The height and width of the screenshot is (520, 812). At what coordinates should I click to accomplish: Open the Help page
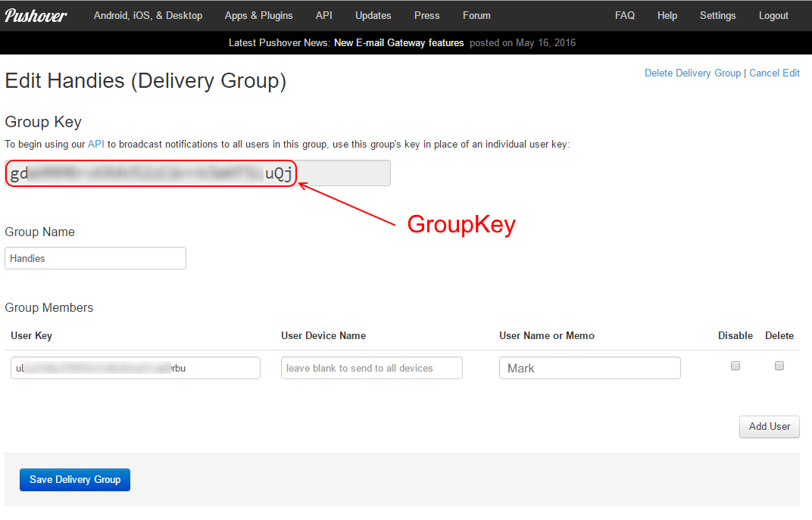[667, 16]
